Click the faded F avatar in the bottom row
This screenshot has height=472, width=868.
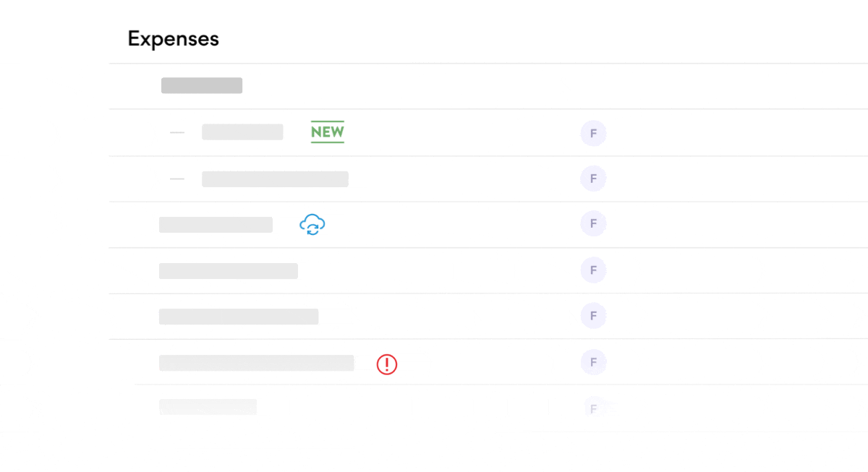tap(593, 408)
